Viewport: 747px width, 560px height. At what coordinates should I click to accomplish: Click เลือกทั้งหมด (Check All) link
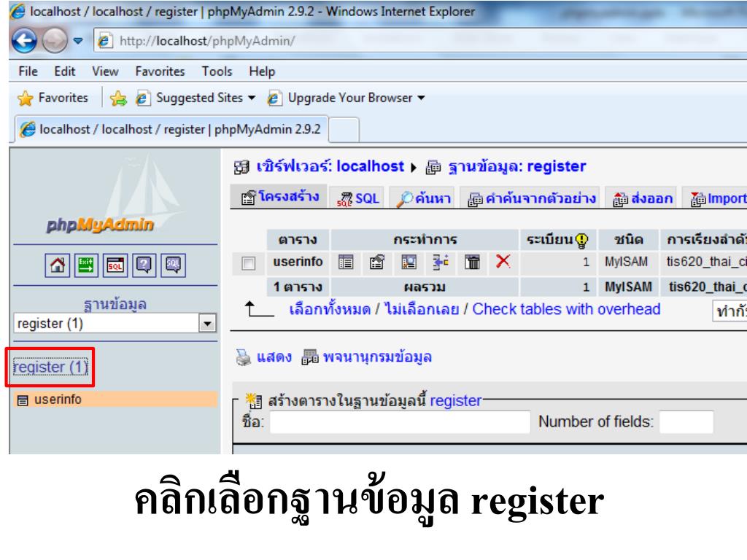coord(330,309)
